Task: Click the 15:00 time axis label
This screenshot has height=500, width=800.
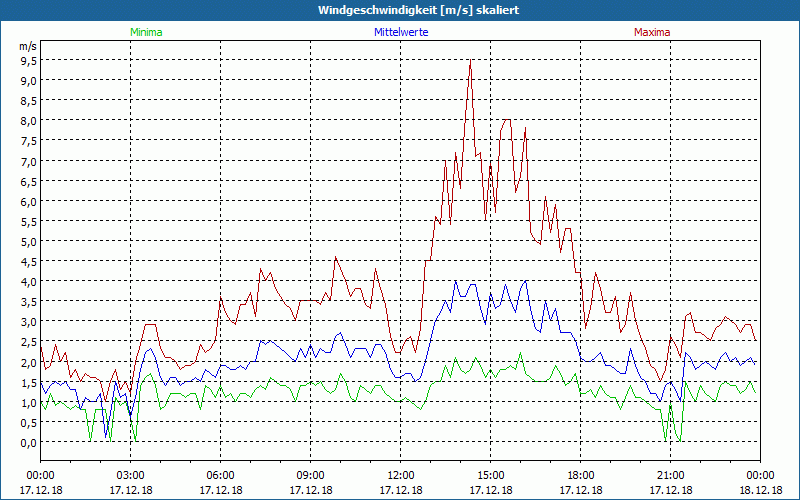Action: coord(491,476)
